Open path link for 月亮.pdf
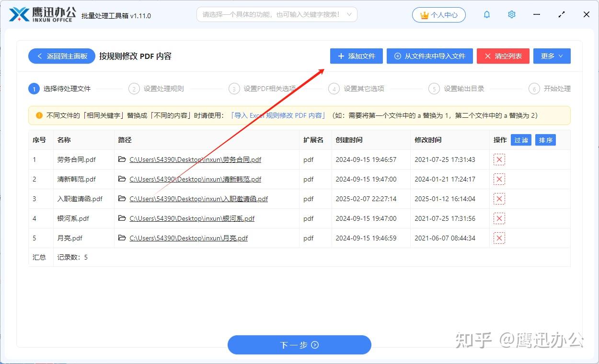The image size is (599, 364). [189, 238]
